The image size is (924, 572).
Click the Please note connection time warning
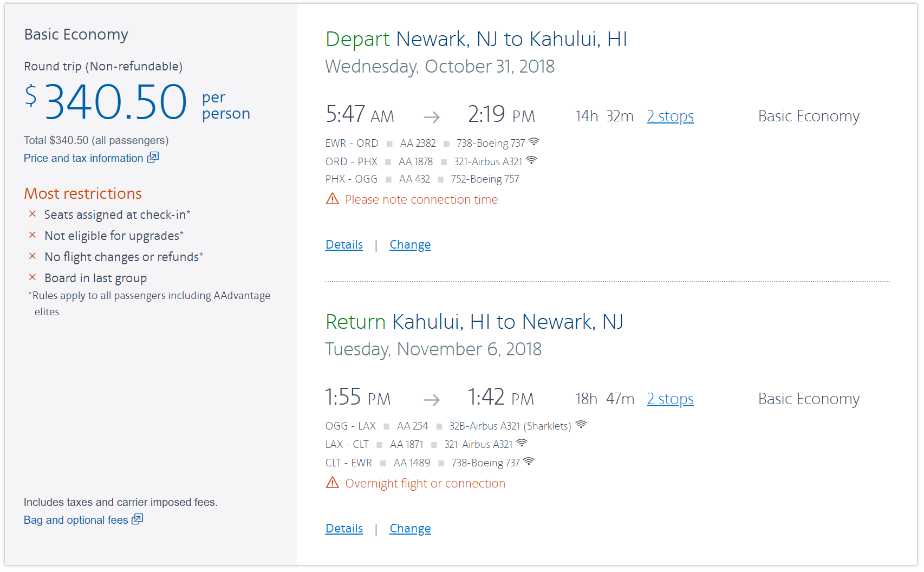pos(421,200)
